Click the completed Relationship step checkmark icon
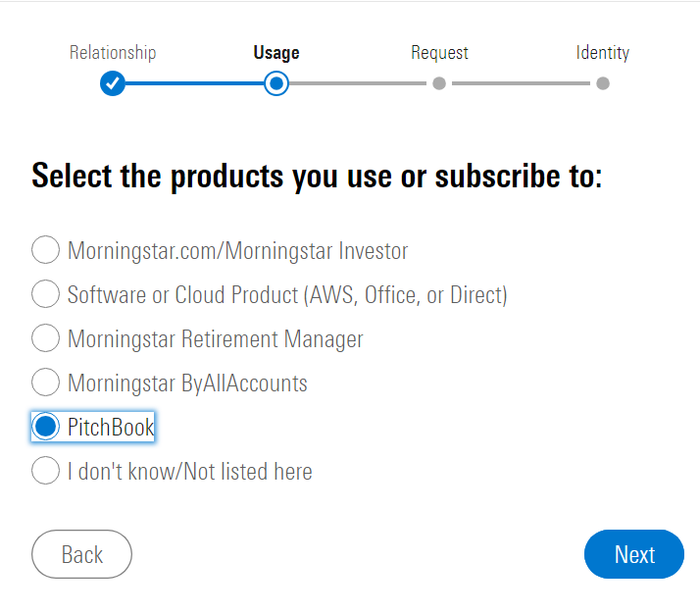This screenshot has width=700, height=613. point(113,83)
